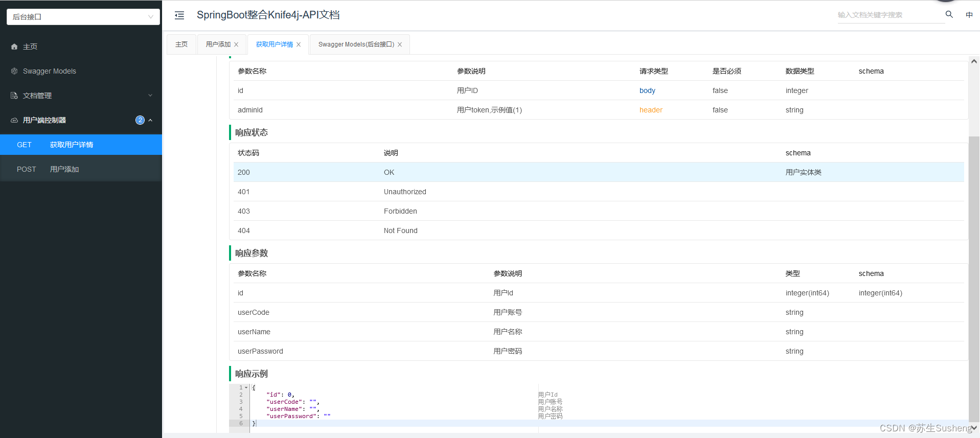Open the 后台接口 group dropdown

coord(83,17)
